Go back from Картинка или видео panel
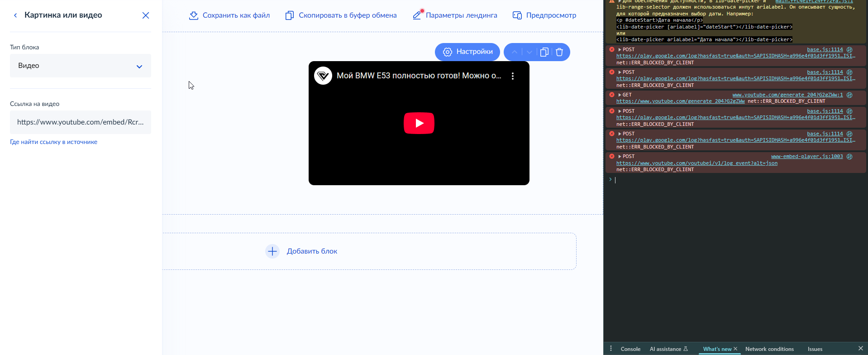The height and width of the screenshot is (355, 868). 15,15
